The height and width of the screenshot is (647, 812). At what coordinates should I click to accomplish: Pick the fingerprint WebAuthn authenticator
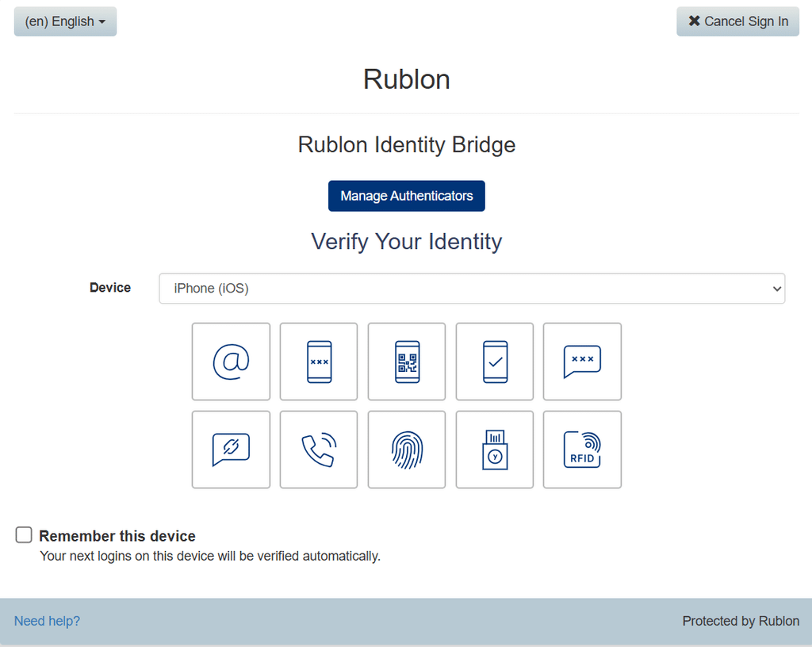[x=407, y=450]
